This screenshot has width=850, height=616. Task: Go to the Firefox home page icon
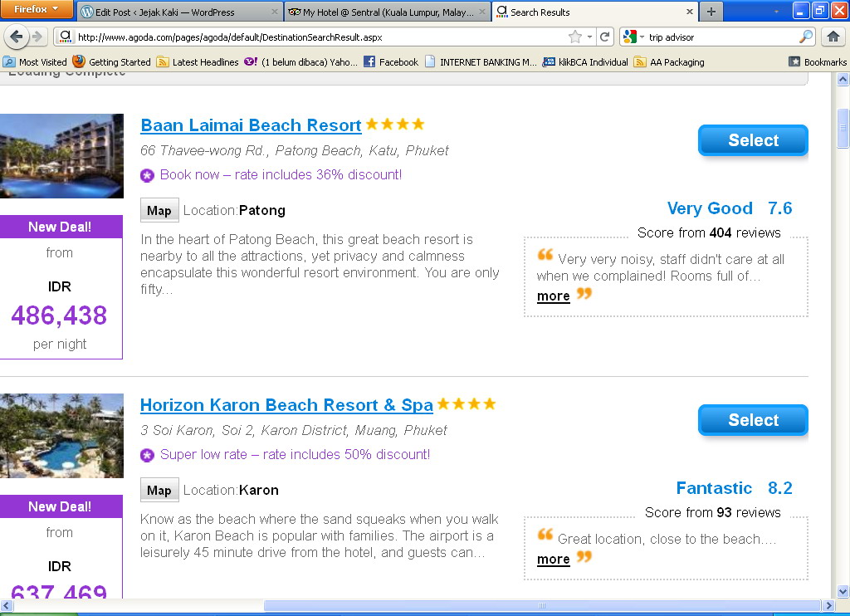tap(833, 37)
